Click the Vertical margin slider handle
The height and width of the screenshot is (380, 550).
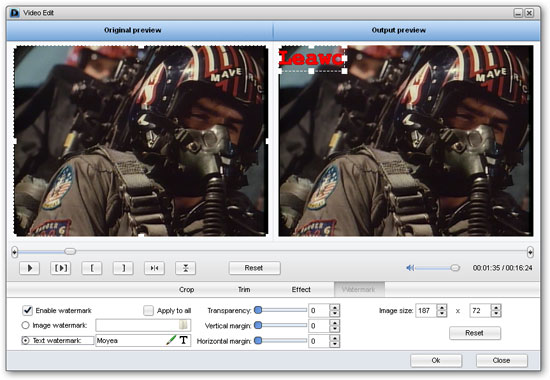[x=258, y=325]
